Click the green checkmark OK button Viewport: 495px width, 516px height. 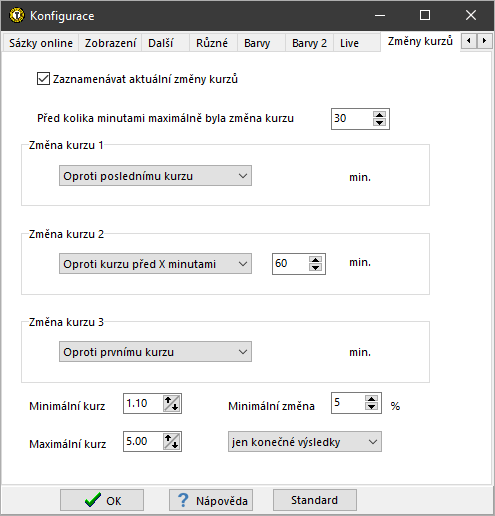click(x=102, y=500)
